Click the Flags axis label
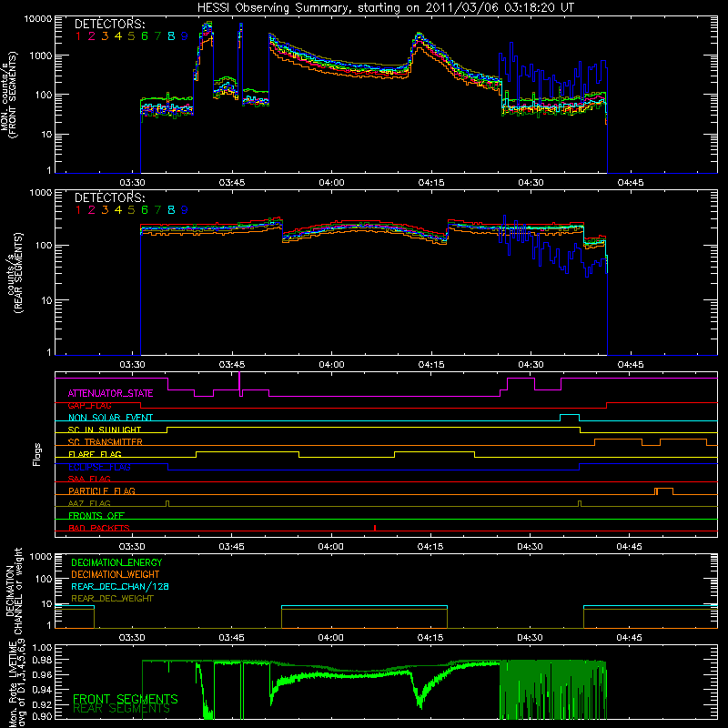This screenshot has width=728, height=728. click(36, 454)
